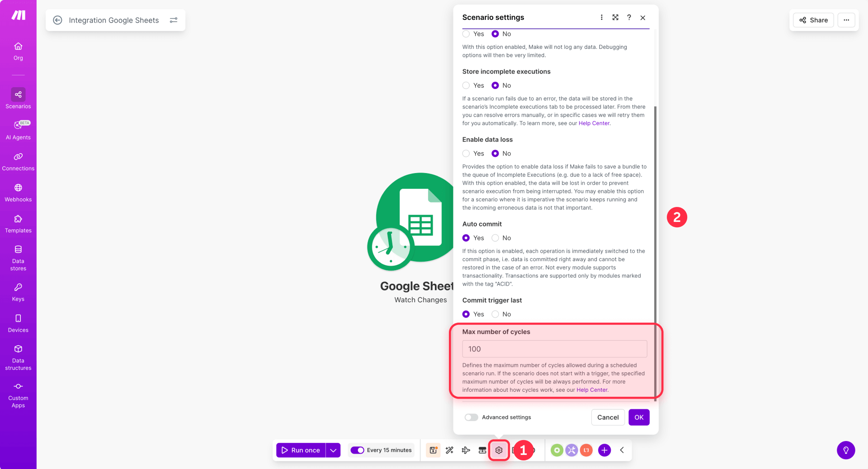Screen dimensions: 868x469
Task: Open Keys in the sidebar
Action: tap(18, 292)
